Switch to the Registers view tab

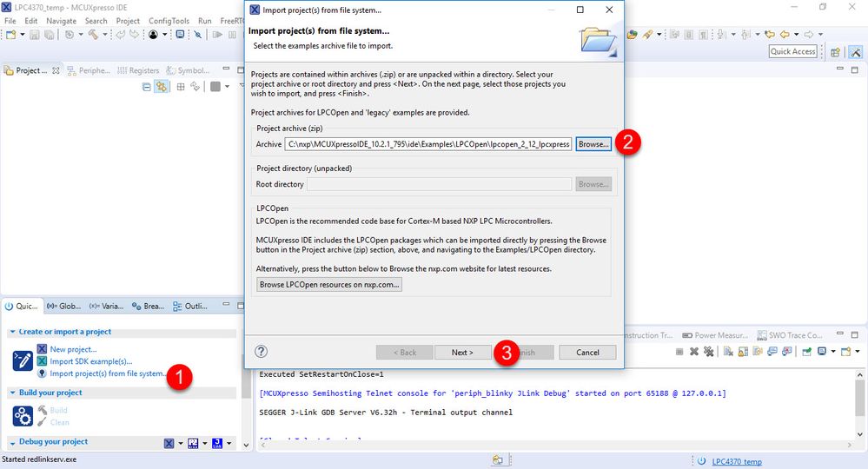[x=138, y=70]
